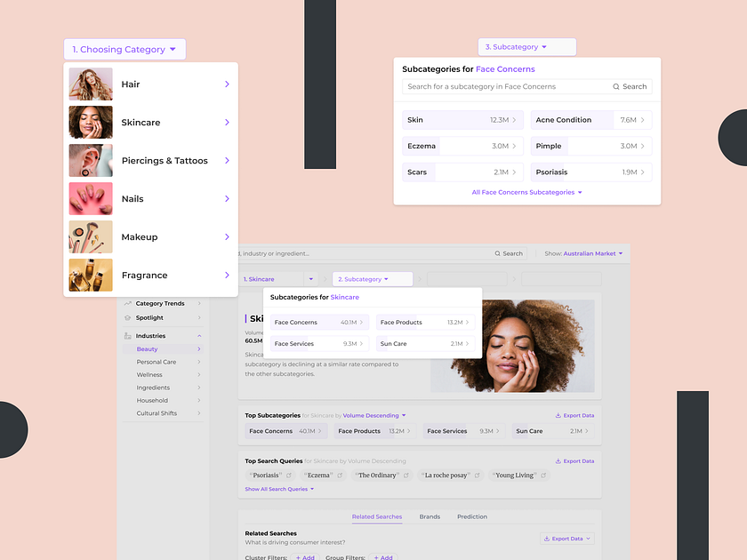
Task: Click the Skincare category photo icon
Action: [x=90, y=123]
